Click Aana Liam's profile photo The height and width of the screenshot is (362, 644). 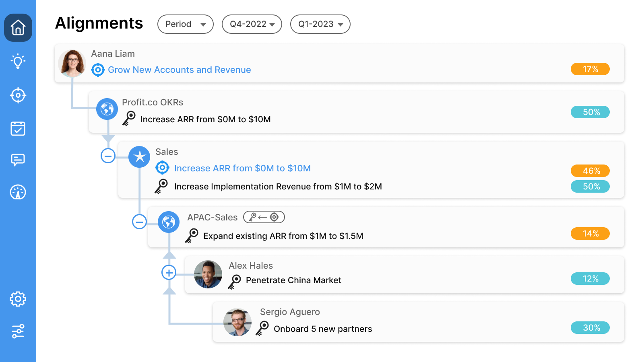pos(72,63)
